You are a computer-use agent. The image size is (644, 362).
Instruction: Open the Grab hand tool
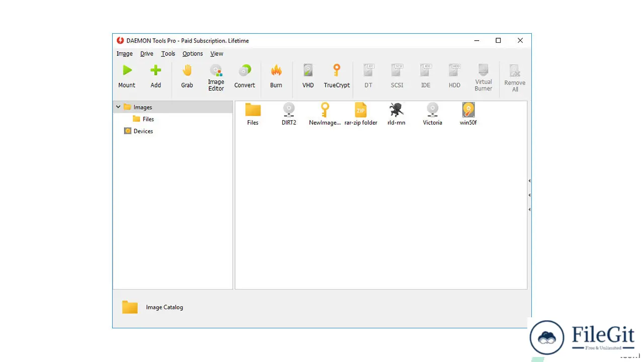click(187, 70)
